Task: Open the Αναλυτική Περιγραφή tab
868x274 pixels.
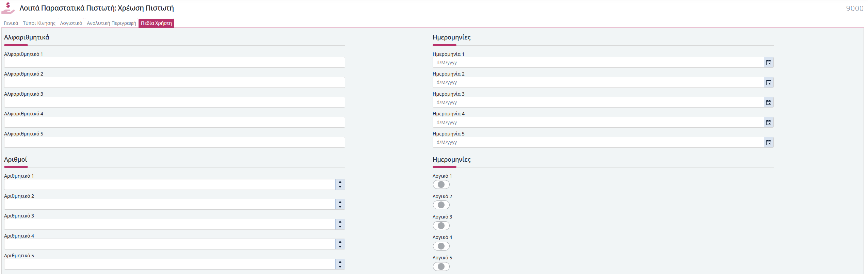Action: point(111,23)
